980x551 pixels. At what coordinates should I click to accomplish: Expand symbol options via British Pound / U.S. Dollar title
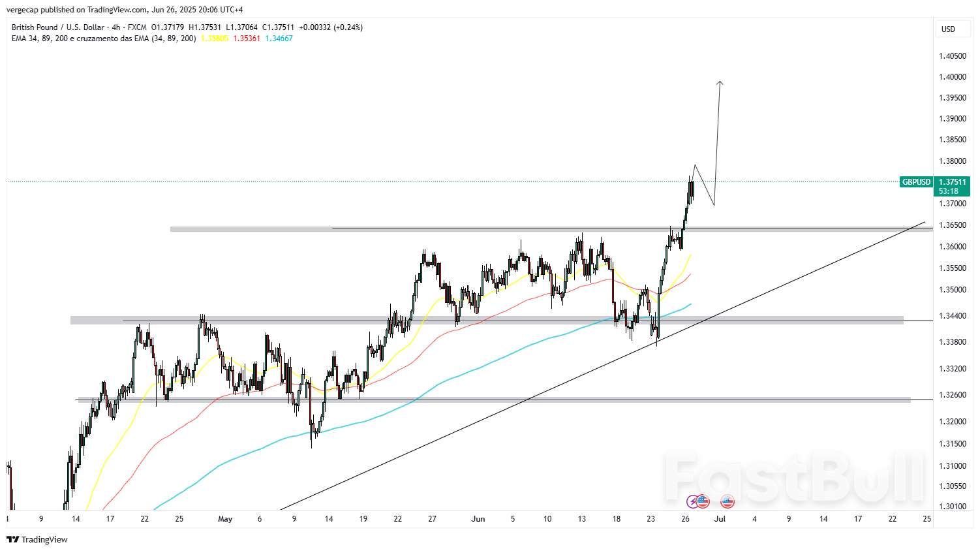coord(59,27)
